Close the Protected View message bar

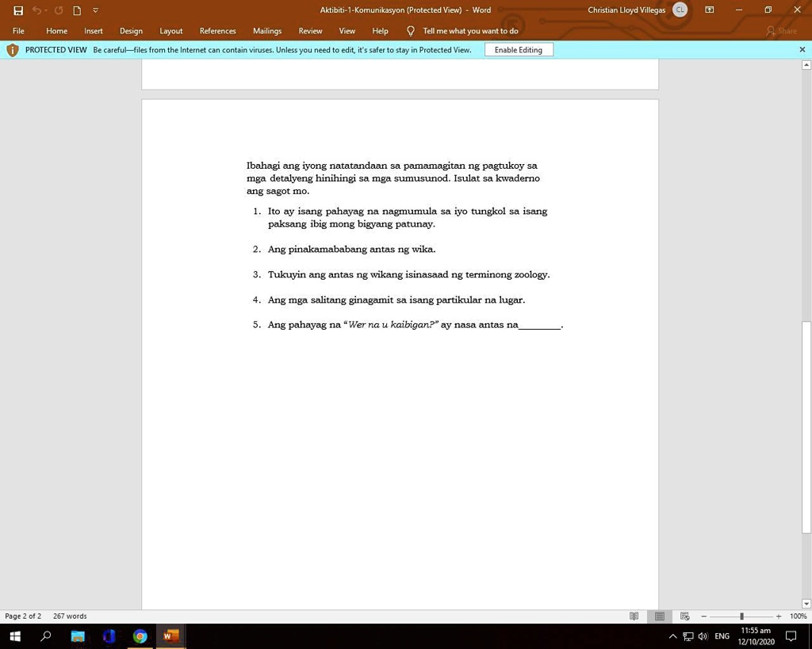(x=802, y=50)
